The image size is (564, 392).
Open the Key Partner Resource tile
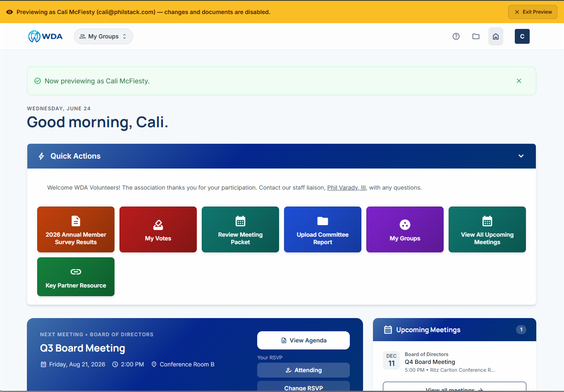click(x=76, y=277)
